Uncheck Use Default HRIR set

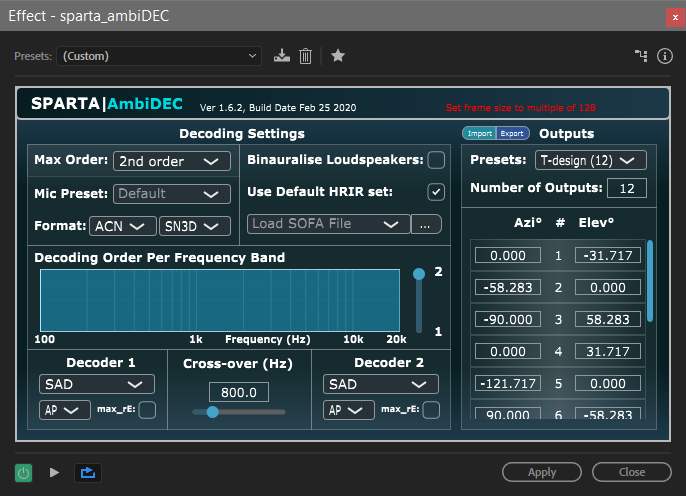click(x=436, y=192)
